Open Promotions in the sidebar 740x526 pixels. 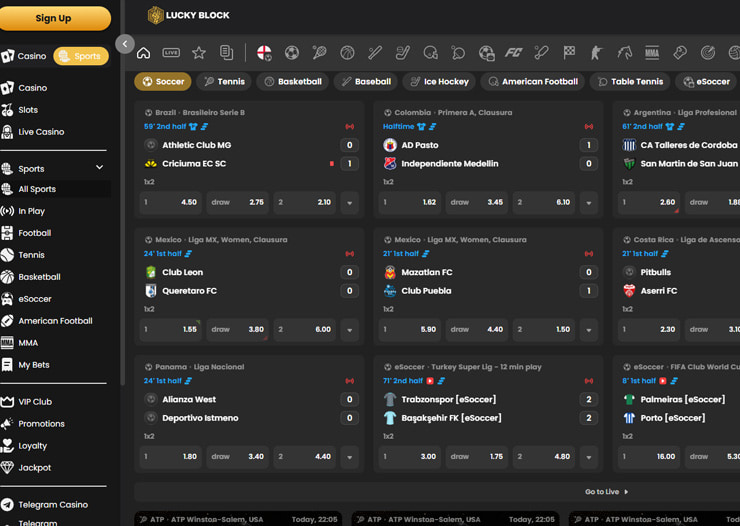tap(41, 424)
